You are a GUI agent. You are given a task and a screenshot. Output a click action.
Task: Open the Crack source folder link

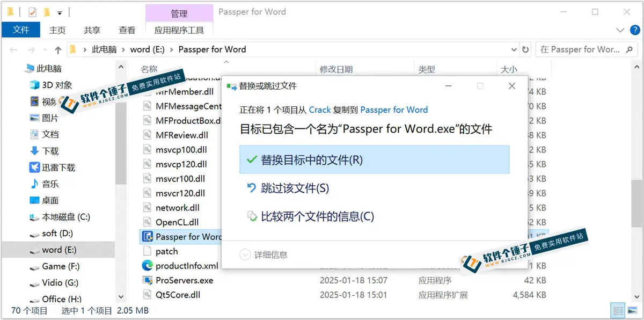320,110
